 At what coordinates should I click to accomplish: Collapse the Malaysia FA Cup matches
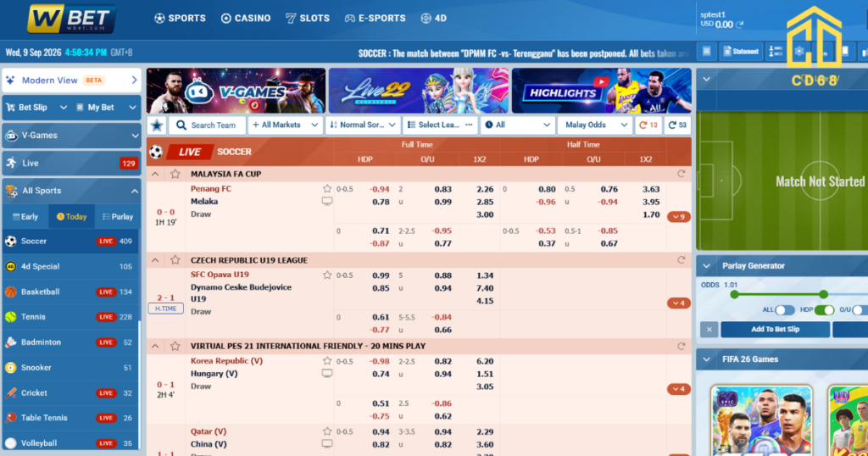coord(156,174)
